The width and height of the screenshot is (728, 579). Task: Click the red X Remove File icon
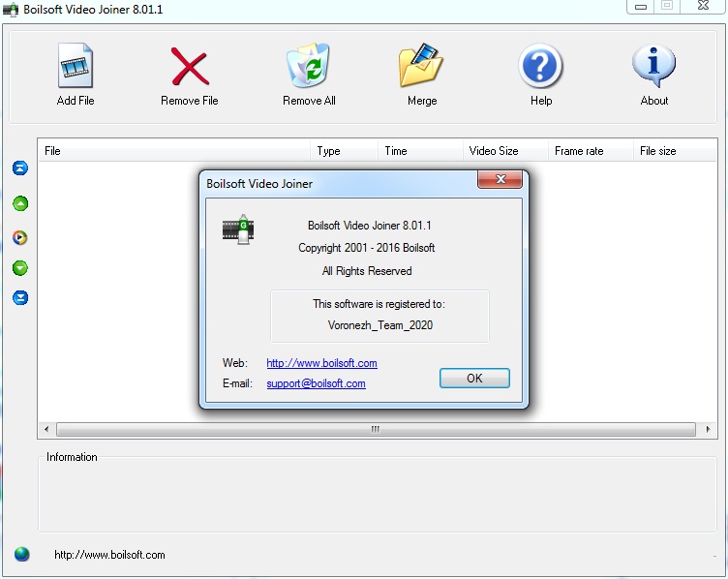[x=190, y=66]
